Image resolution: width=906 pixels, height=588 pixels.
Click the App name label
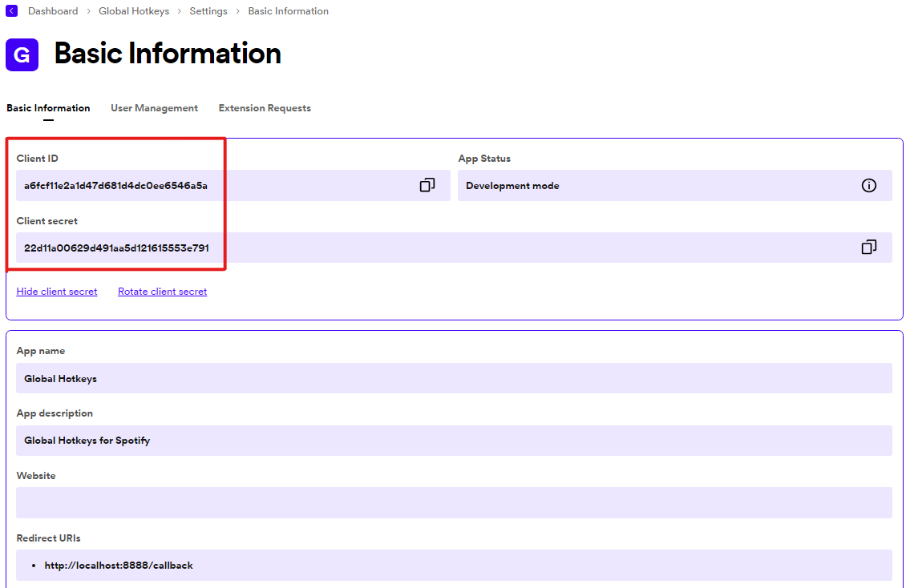(40, 351)
